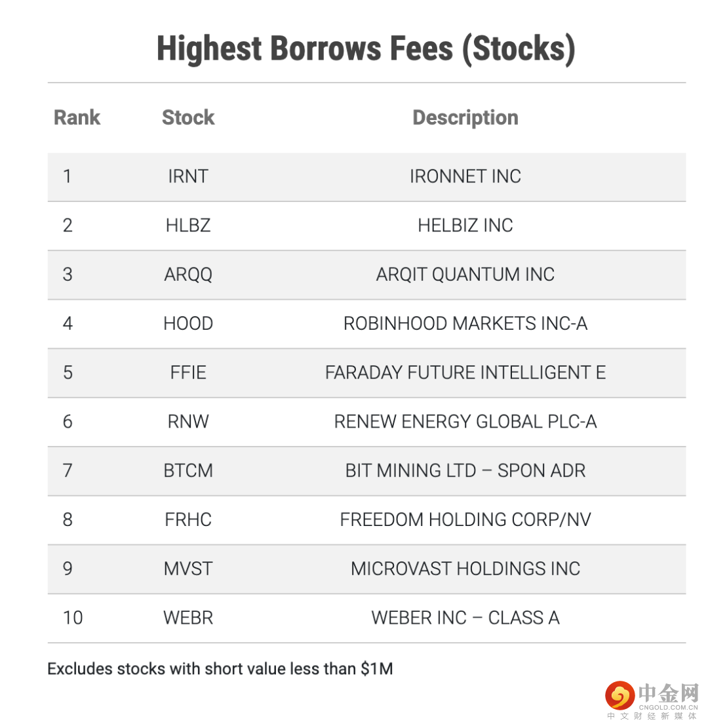Click the RNW ticker symbol
The width and height of the screenshot is (708, 728).
point(188,421)
